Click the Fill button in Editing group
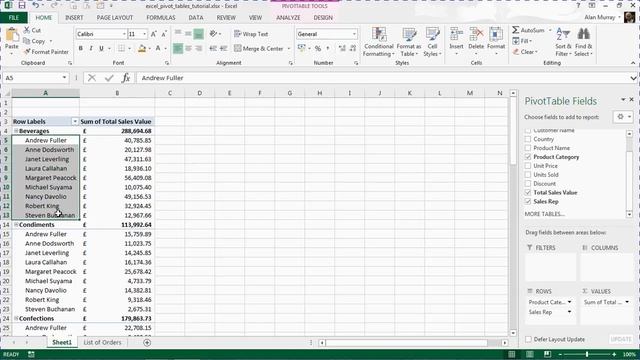640x360 pixels. 522,41
